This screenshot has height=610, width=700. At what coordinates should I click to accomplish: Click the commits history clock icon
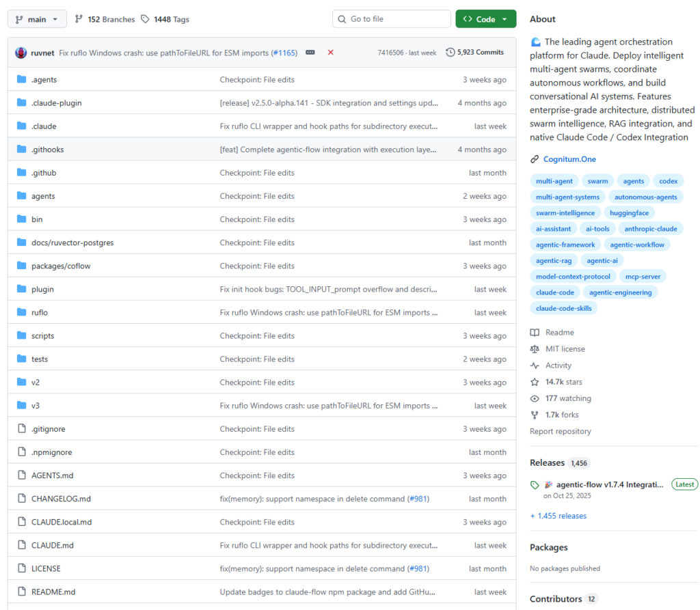(450, 53)
